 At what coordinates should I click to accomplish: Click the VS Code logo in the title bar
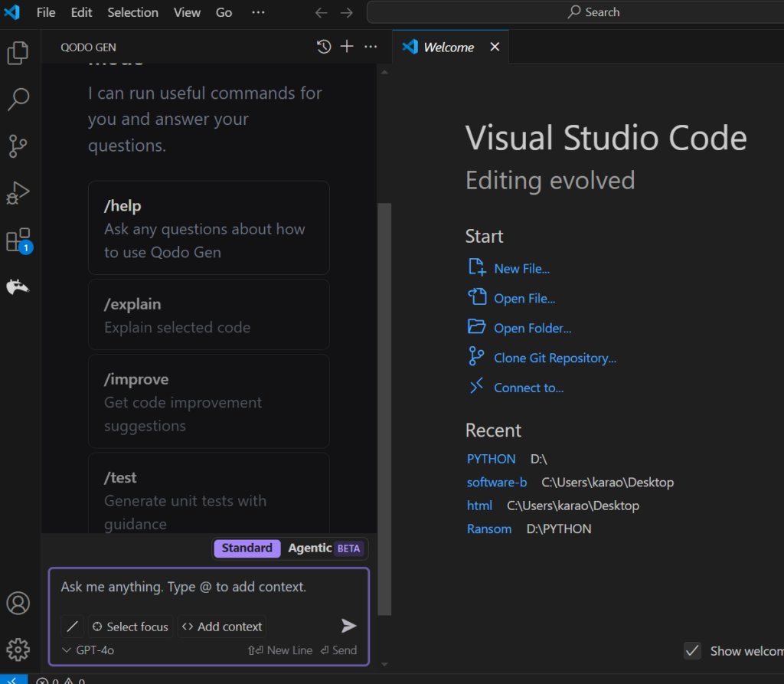coord(12,12)
